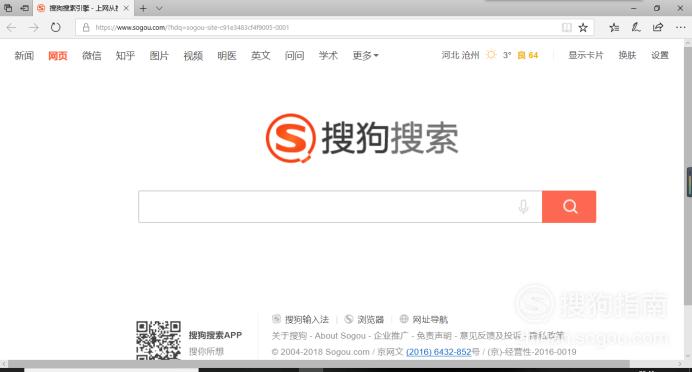Click the 换肤 skin link
This screenshot has height=372, width=692.
click(627, 55)
